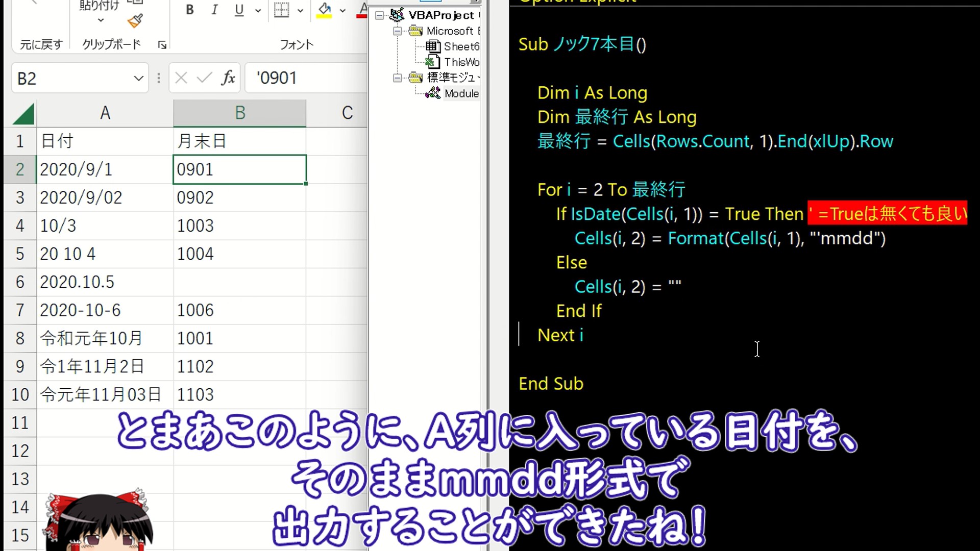The width and height of the screenshot is (980, 551).
Task: Open Sheet6 object in project tree
Action: [460, 46]
